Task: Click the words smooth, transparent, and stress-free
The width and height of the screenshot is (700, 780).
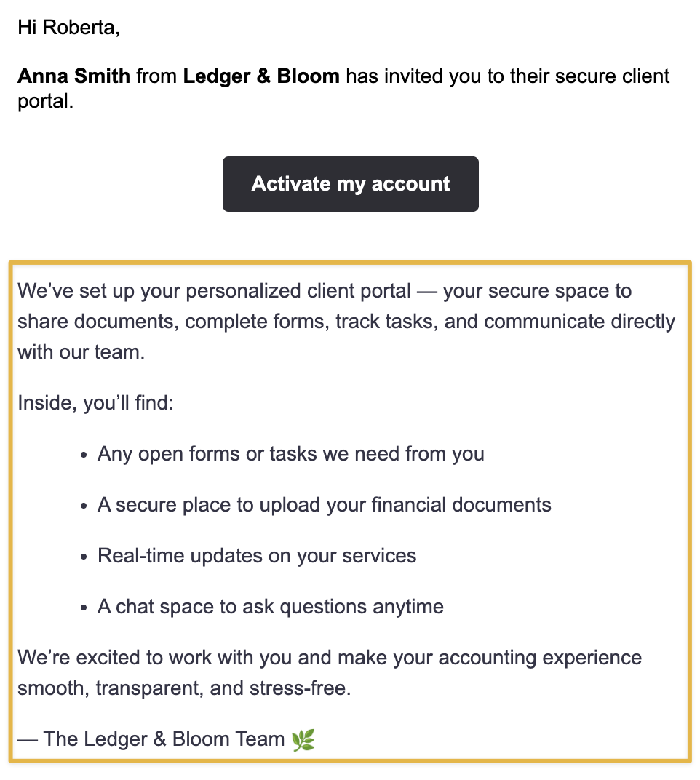Action: pyautogui.click(x=184, y=688)
